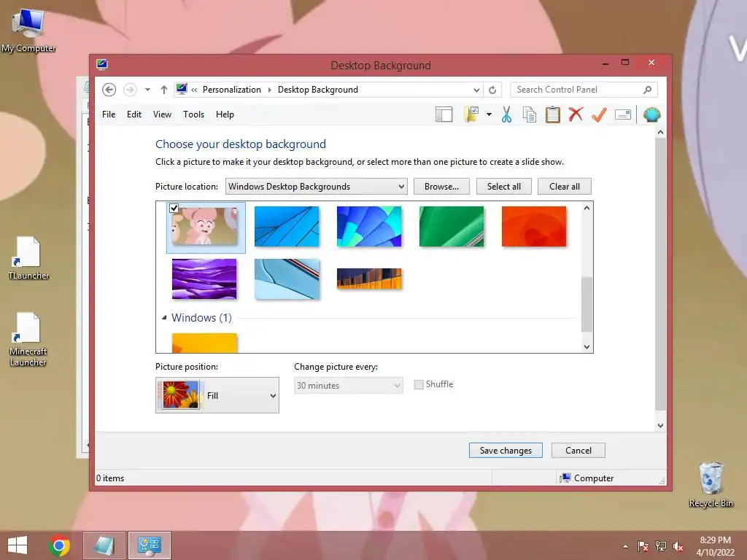Click the Save changes button
This screenshot has height=560, width=747.
click(x=506, y=451)
